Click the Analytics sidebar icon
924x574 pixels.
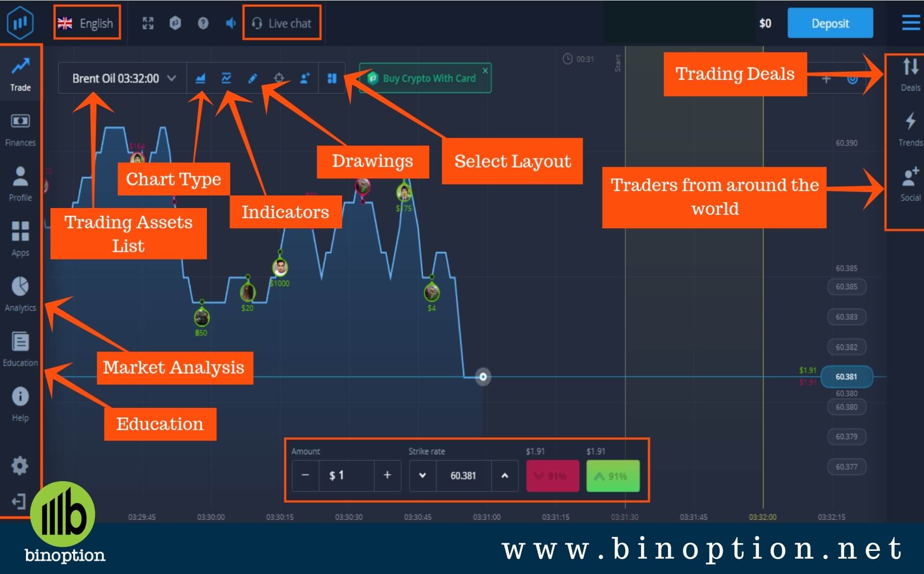point(20,287)
